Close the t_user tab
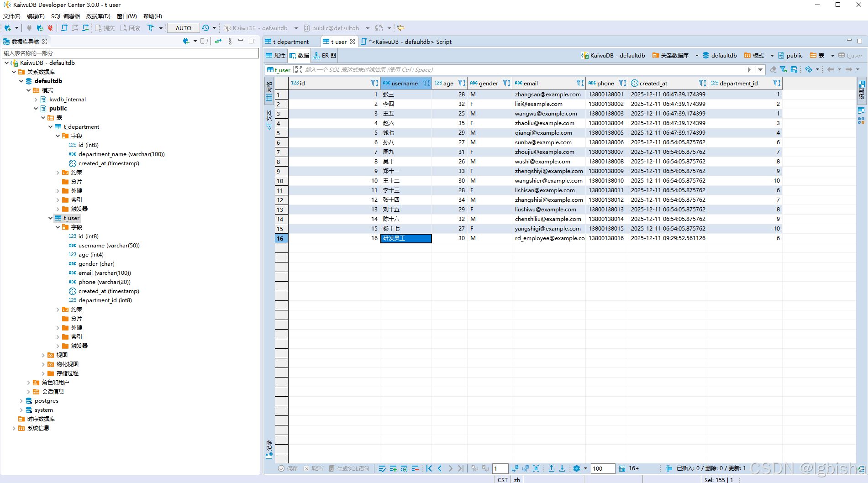This screenshot has height=483, width=868. (x=352, y=42)
